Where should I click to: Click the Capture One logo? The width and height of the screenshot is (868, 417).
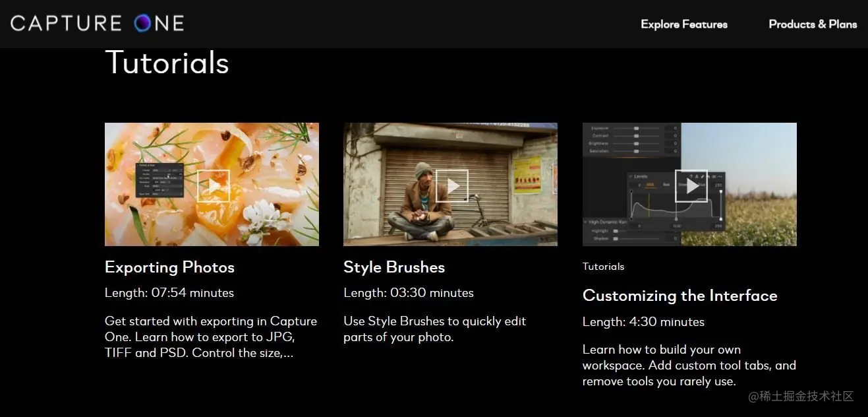click(x=96, y=22)
